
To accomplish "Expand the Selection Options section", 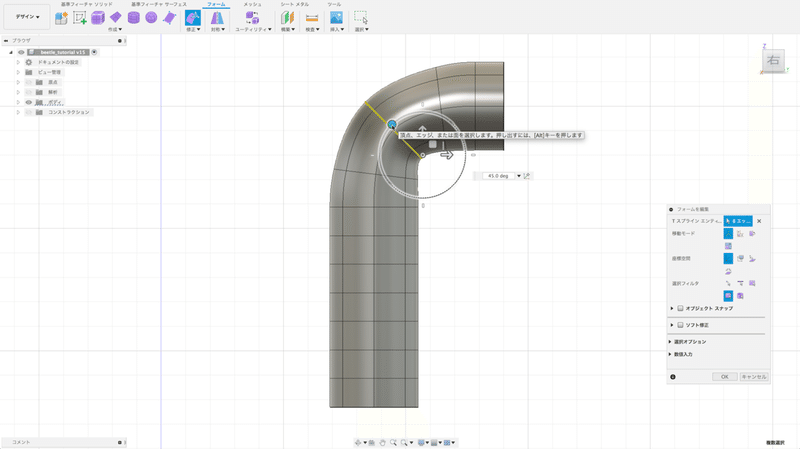I will pyautogui.click(x=670, y=342).
